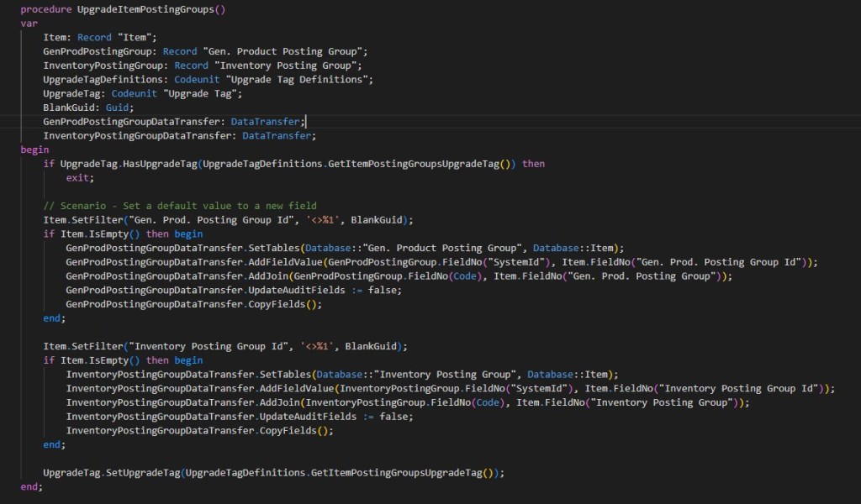Click the '<>%1' filter in first SetFilter
Viewport: 861px width, 504px height.
click(x=322, y=220)
